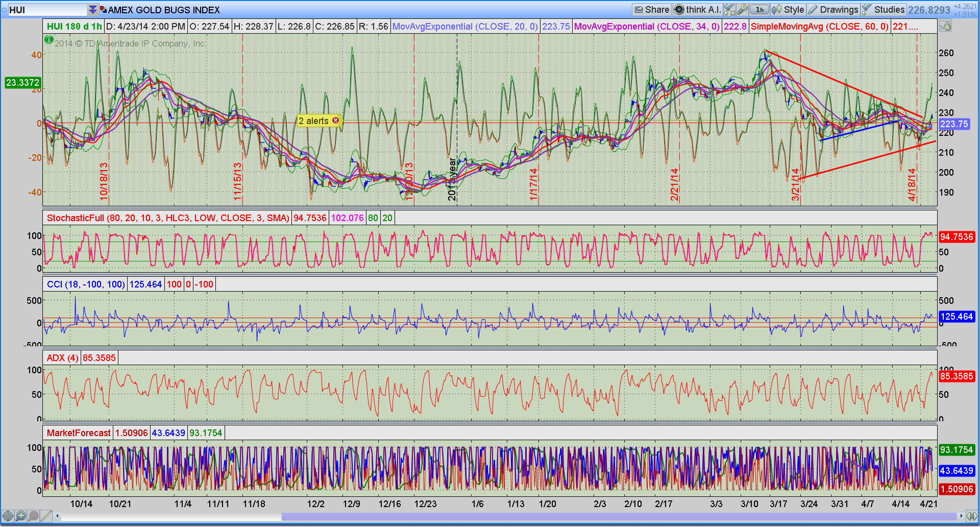Click the 4/18/14 expiration marker label

pos(912,184)
